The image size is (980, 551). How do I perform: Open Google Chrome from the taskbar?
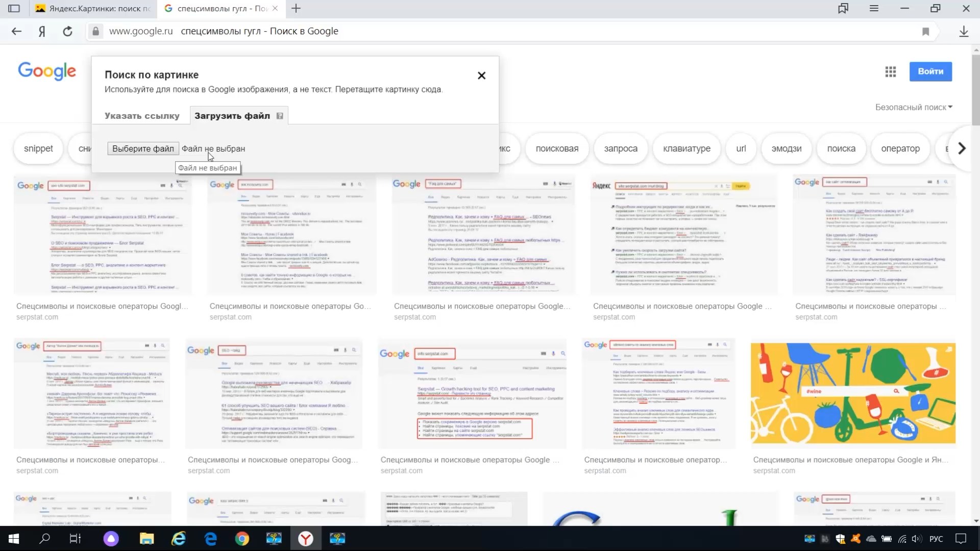click(242, 539)
